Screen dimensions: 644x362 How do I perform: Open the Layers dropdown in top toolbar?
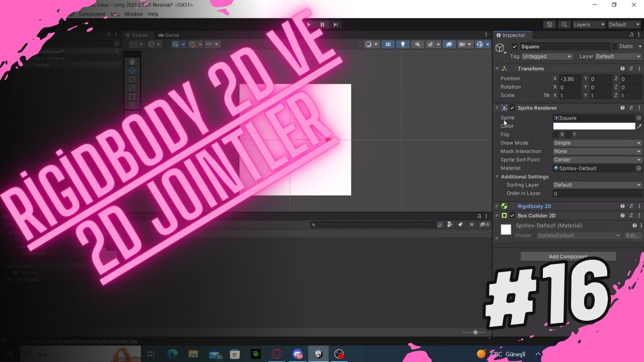(589, 24)
